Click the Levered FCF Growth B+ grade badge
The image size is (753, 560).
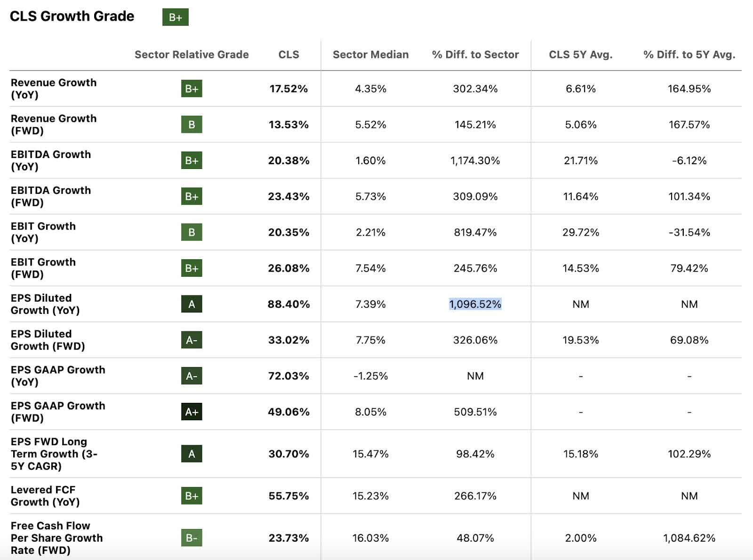[x=192, y=496]
